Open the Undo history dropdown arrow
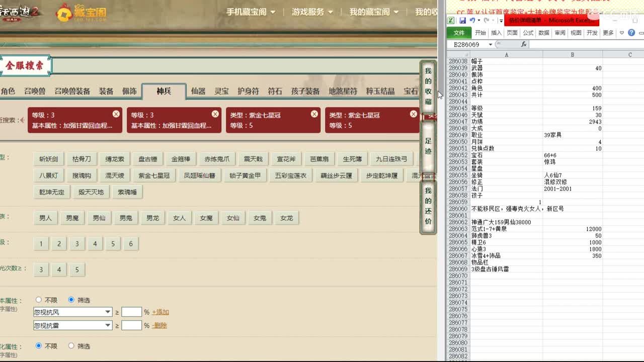 [x=478, y=21]
